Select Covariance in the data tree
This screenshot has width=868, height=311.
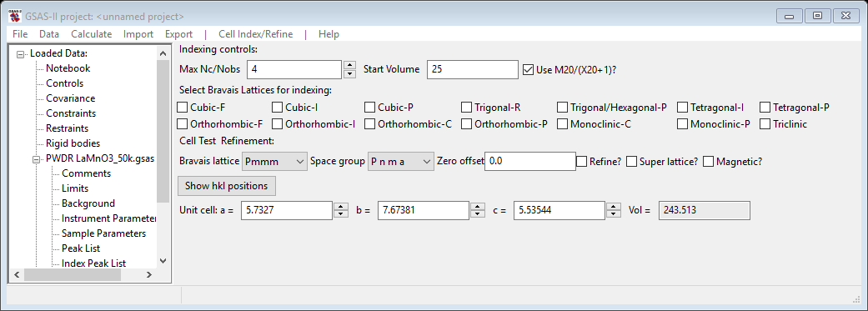(70, 98)
